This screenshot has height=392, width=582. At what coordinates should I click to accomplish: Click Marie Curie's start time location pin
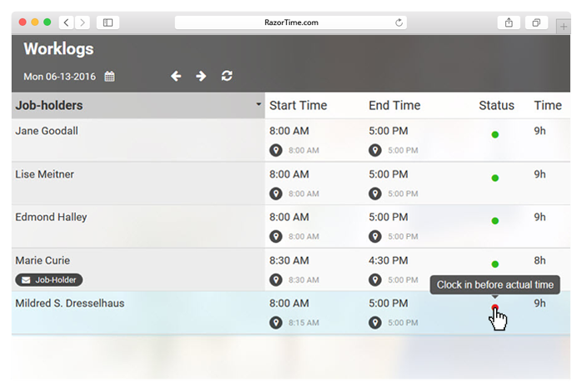pyautogui.click(x=276, y=280)
